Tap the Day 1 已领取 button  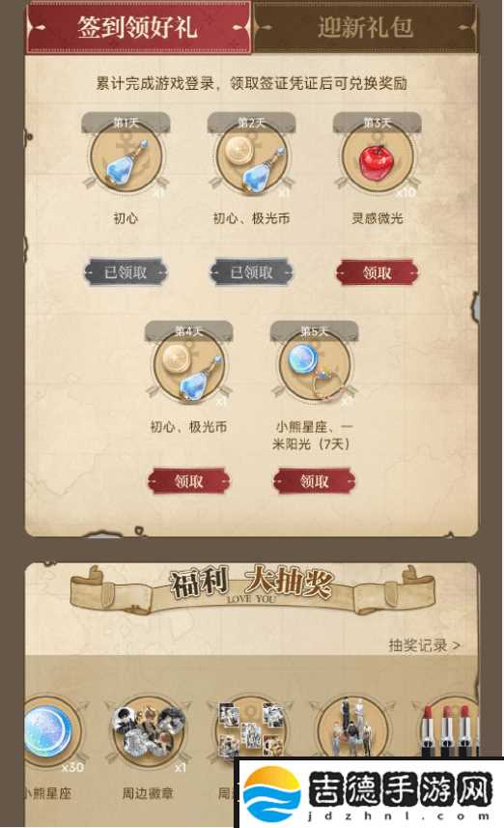pyautogui.click(x=126, y=272)
